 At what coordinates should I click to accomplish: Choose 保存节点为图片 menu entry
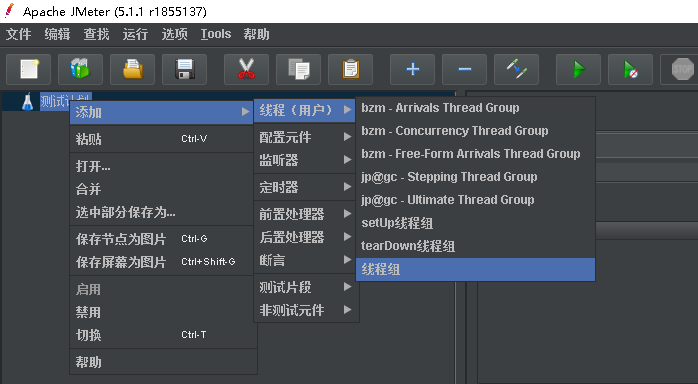coord(162,239)
